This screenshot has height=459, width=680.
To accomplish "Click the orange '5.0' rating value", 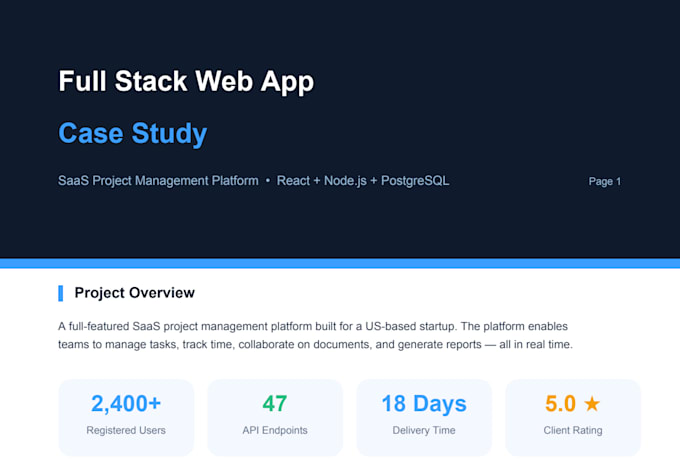I will click(x=560, y=403).
